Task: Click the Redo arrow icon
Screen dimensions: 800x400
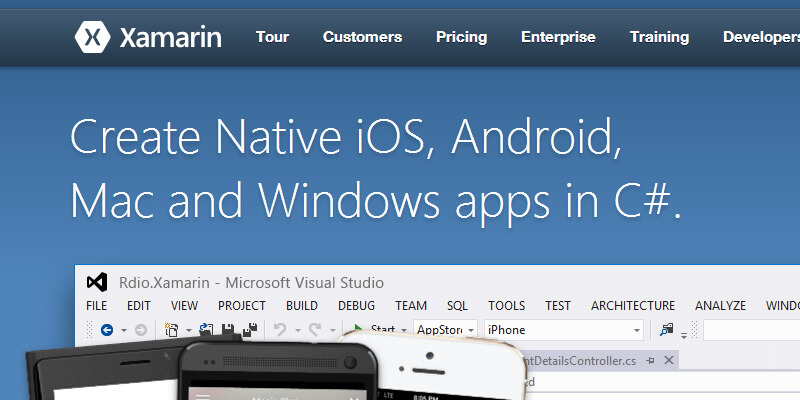Action: coord(315,330)
